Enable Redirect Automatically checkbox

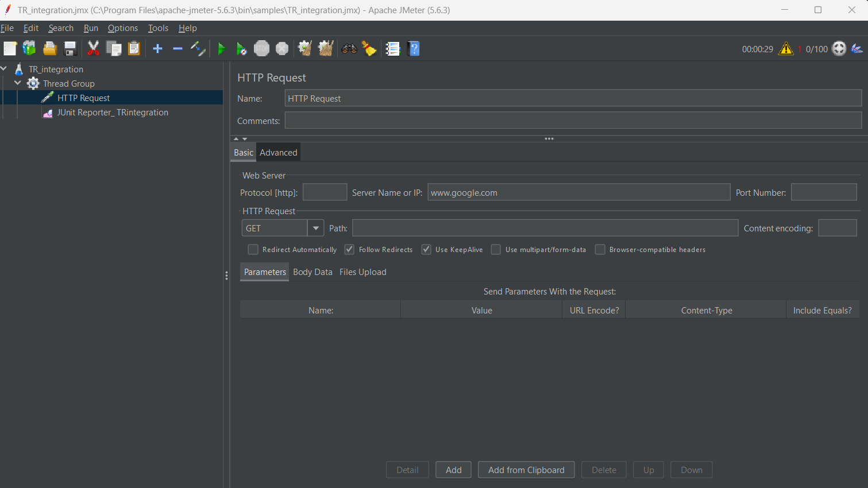click(253, 249)
